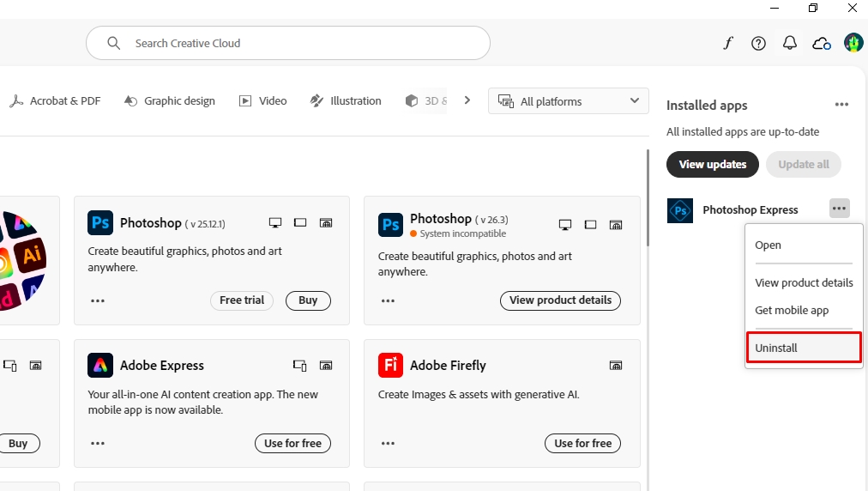868x491 pixels.
Task: Focus the Search Creative Cloud field
Action: coord(288,43)
